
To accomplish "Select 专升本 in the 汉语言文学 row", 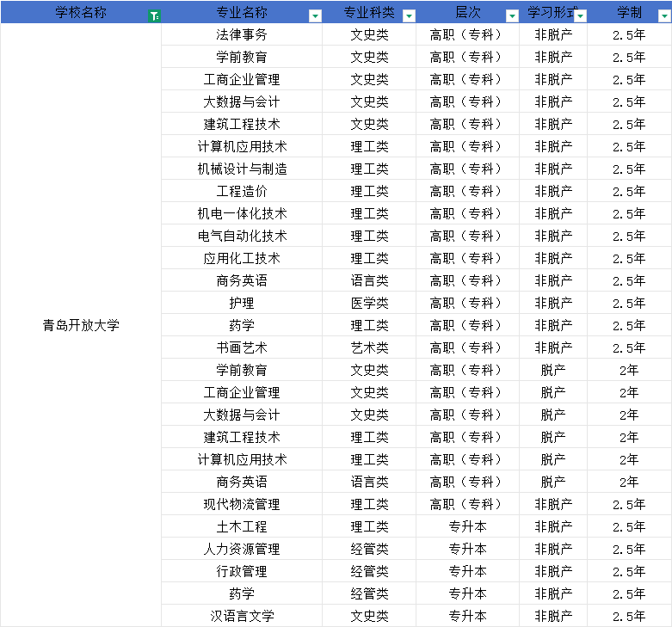I will click(x=467, y=616).
